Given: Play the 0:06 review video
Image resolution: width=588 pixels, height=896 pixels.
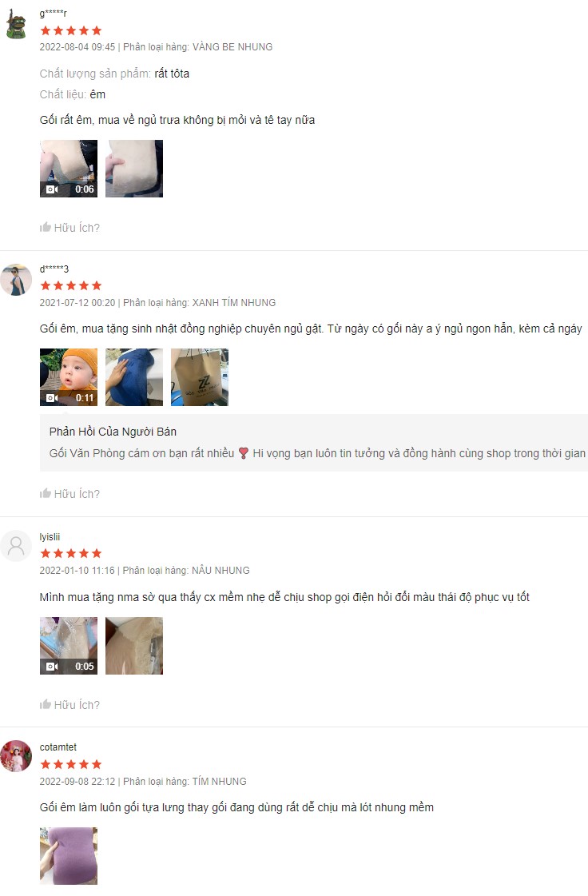Looking at the screenshot, I should 69,169.
